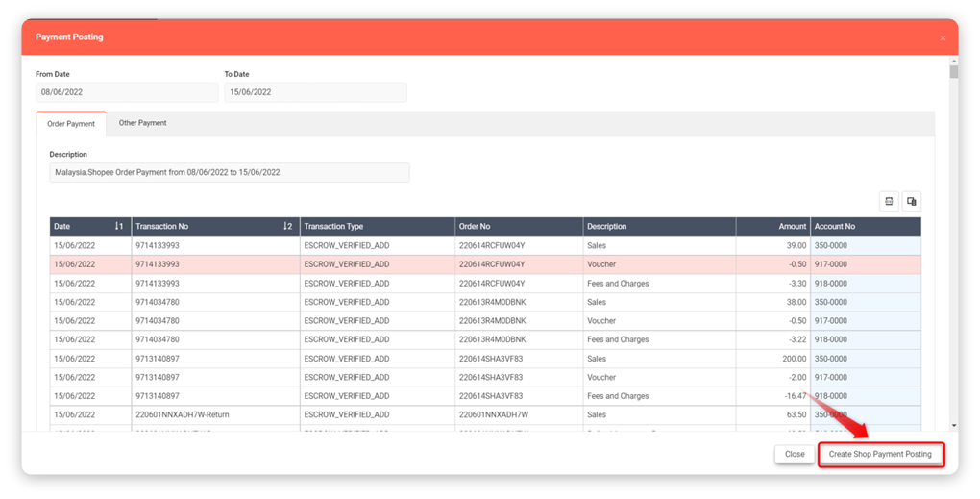Click the Date column sort arrow
The image size is (980, 499).
click(118, 227)
